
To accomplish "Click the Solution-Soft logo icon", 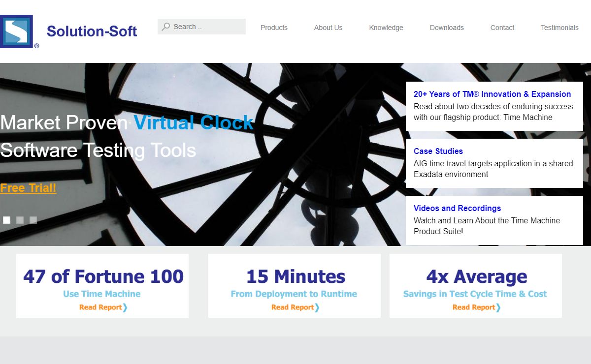I will coord(17,31).
